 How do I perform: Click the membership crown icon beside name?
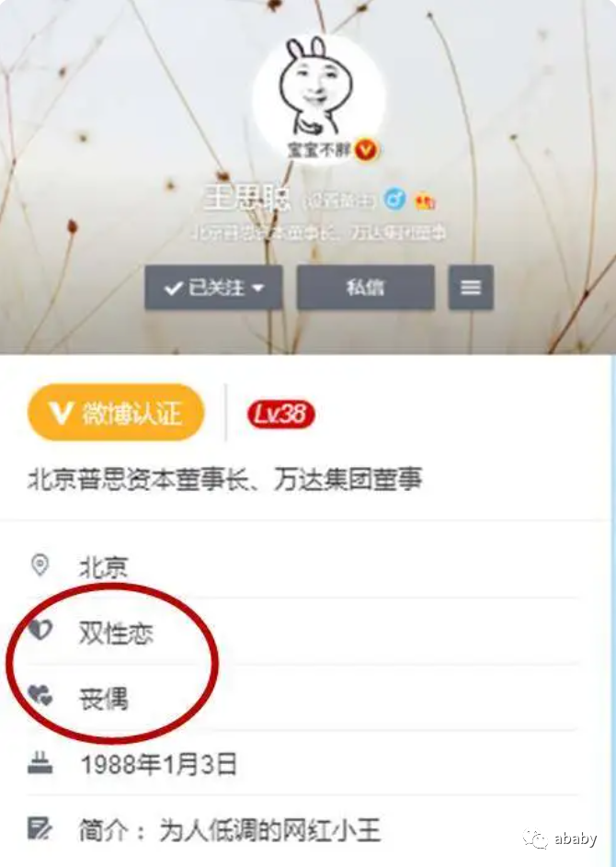[x=426, y=200]
